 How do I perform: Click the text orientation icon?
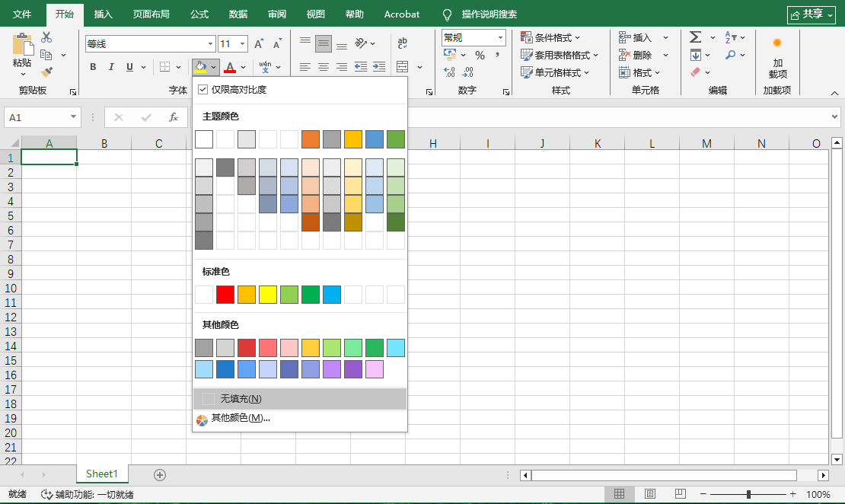pyautogui.click(x=361, y=43)
